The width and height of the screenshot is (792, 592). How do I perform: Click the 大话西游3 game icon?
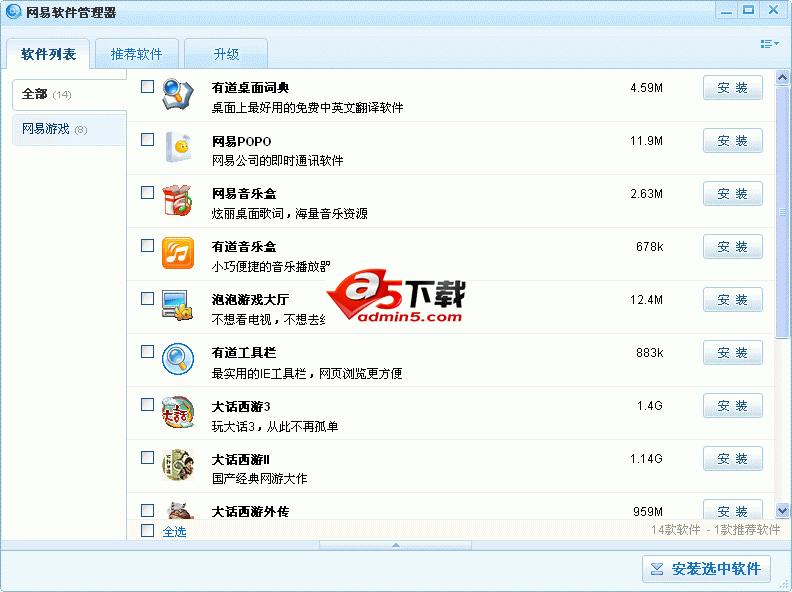click(x=178, y=412)
